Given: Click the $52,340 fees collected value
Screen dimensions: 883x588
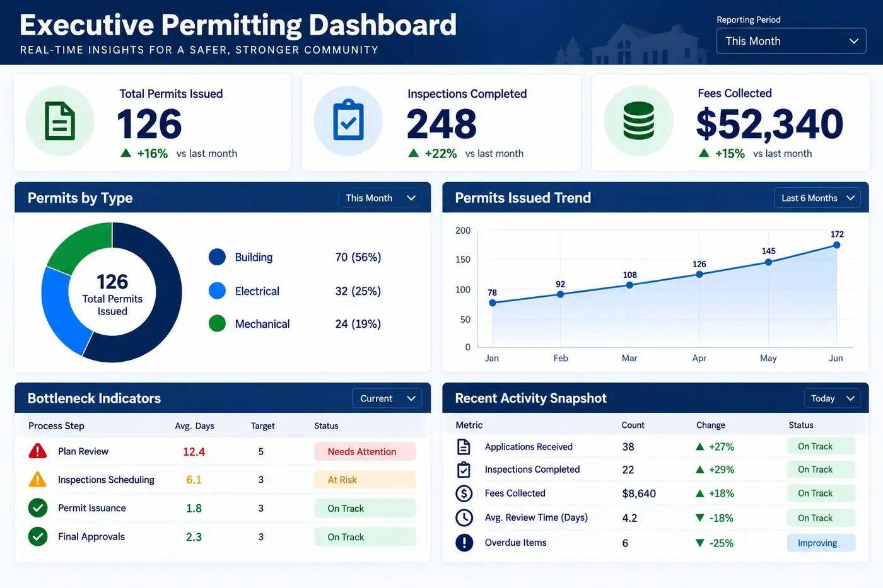Looking at the screenshot, I should pos(769,124).
